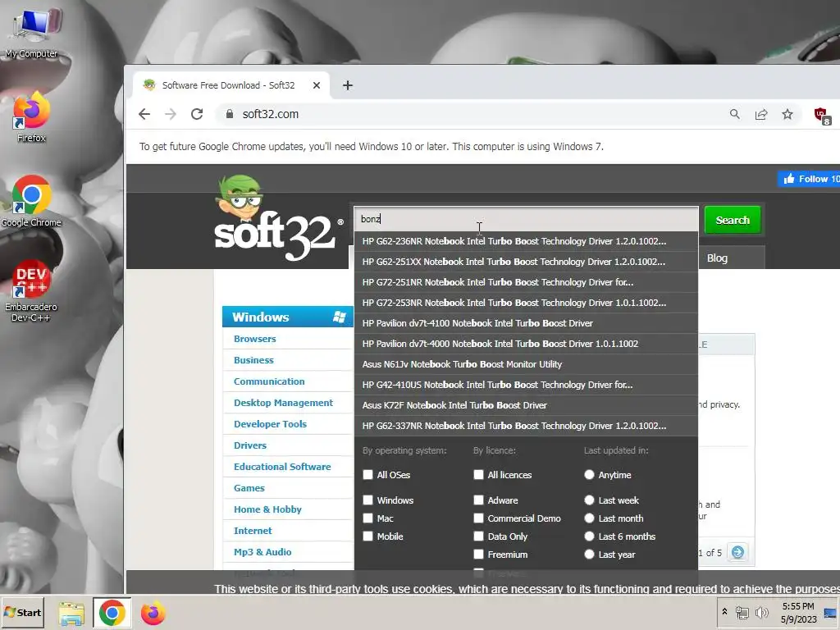Check the Adware checkbox
The image size is (840, 630).
pyautogui.click(x=479, y=500)
